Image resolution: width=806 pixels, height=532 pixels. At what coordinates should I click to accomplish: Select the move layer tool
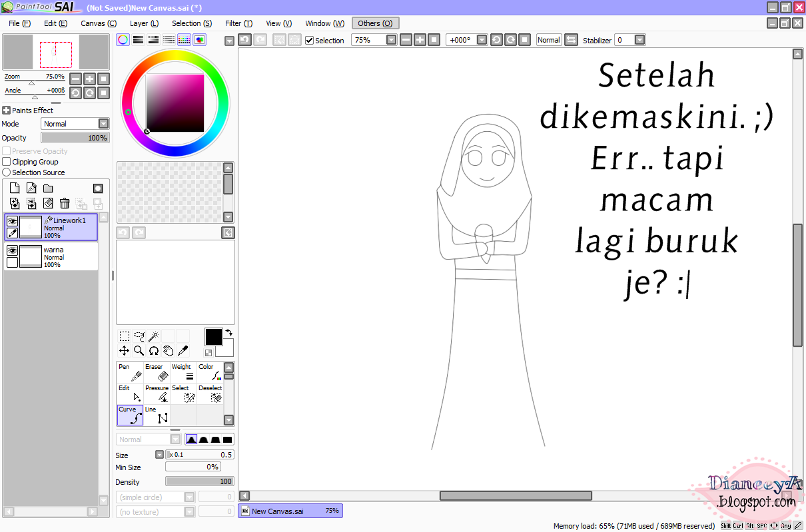coord(125,350)
